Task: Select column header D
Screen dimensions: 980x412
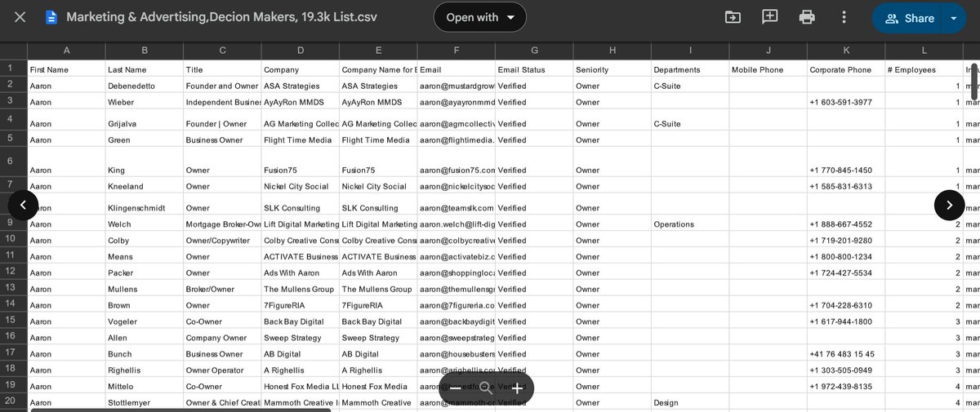Action: 300,51
